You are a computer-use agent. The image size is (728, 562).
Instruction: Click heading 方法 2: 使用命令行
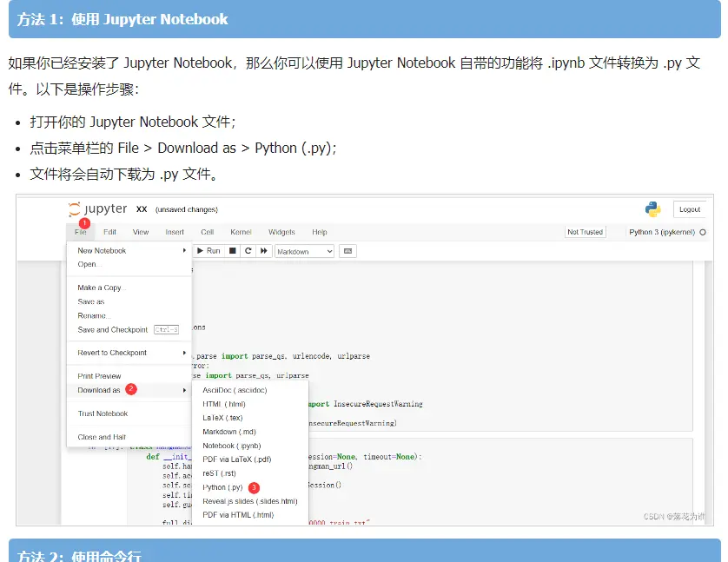(79, 556)
